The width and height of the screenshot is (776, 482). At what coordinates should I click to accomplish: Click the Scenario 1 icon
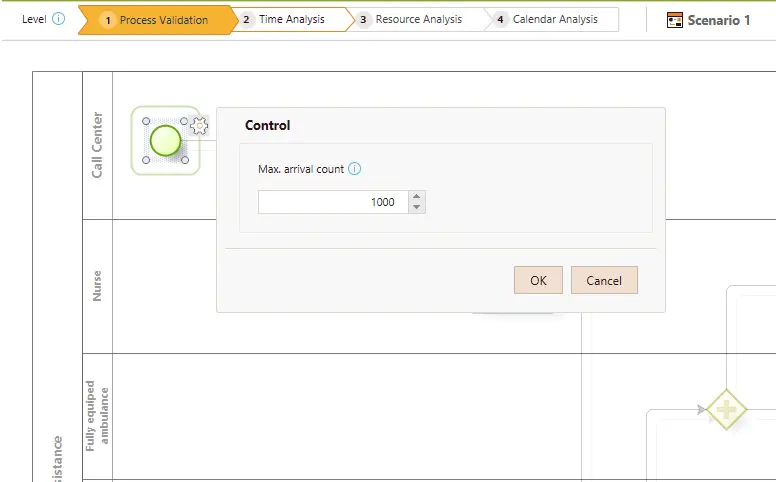[675, 20]
